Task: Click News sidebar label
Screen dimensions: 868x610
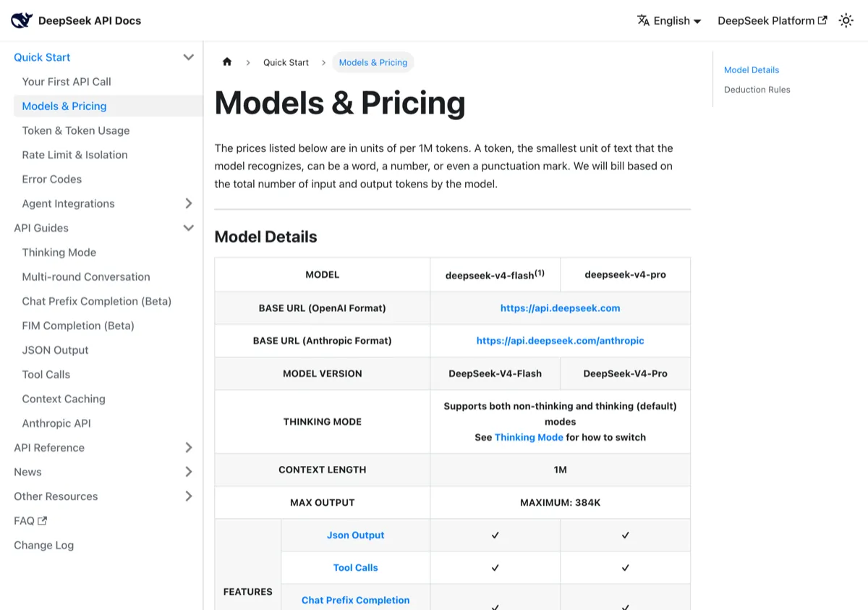Action: click(27, 472)
